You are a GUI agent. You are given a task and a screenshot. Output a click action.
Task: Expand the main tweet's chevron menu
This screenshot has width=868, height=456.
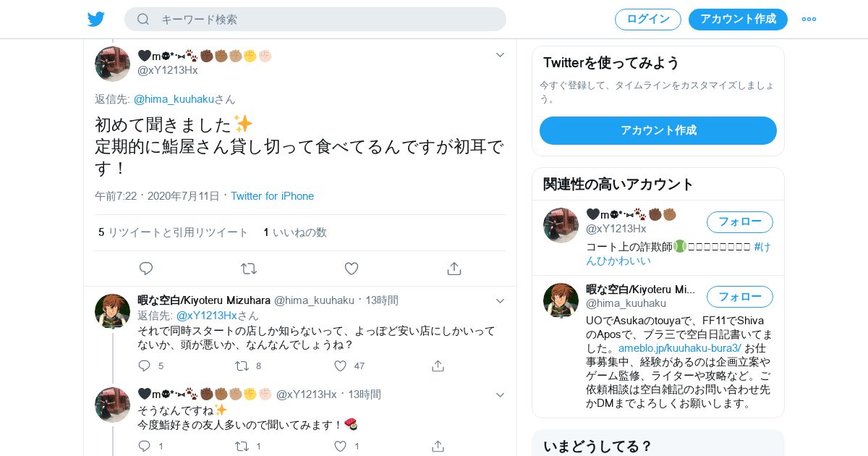coord(500,55)
